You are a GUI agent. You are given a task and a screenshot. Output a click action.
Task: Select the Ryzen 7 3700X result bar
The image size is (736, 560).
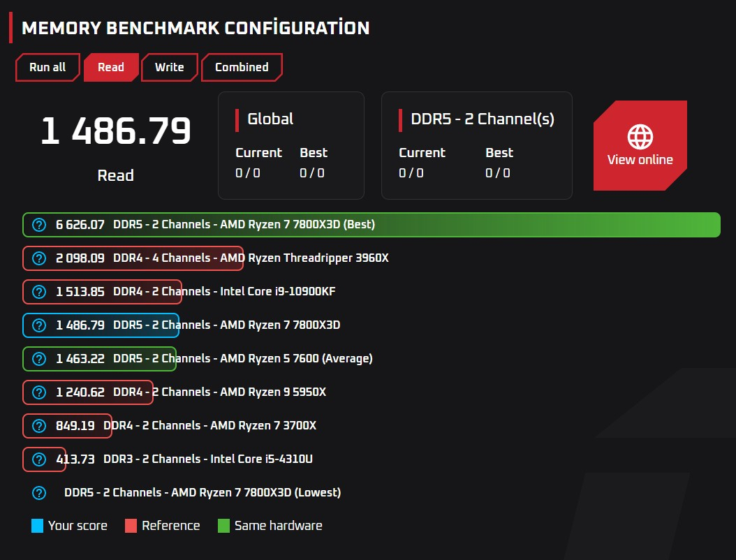[x=67, y=426]
